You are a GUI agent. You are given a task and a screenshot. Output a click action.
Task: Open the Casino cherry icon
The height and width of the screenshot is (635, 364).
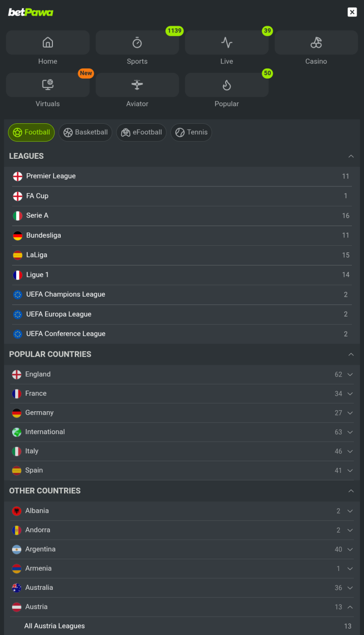tap(316, 43)
